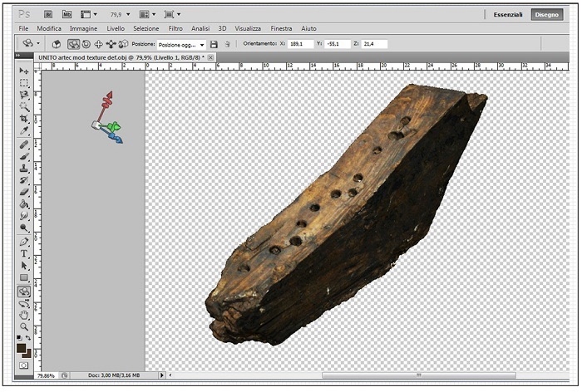This screenshot has height=392, width=582.
Task: Open the zoom level 79,9 dropdown
Action: (128, 14)
